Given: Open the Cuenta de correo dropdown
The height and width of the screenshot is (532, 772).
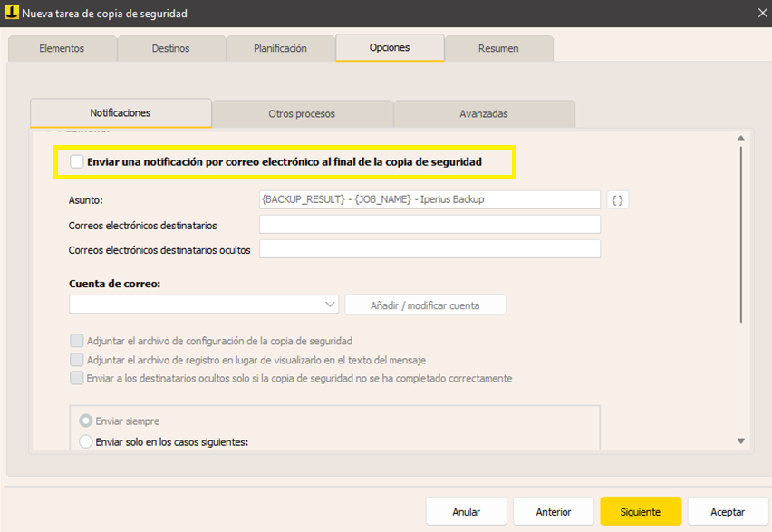Looking at the screenshot, I should click(x=204, y=305).
